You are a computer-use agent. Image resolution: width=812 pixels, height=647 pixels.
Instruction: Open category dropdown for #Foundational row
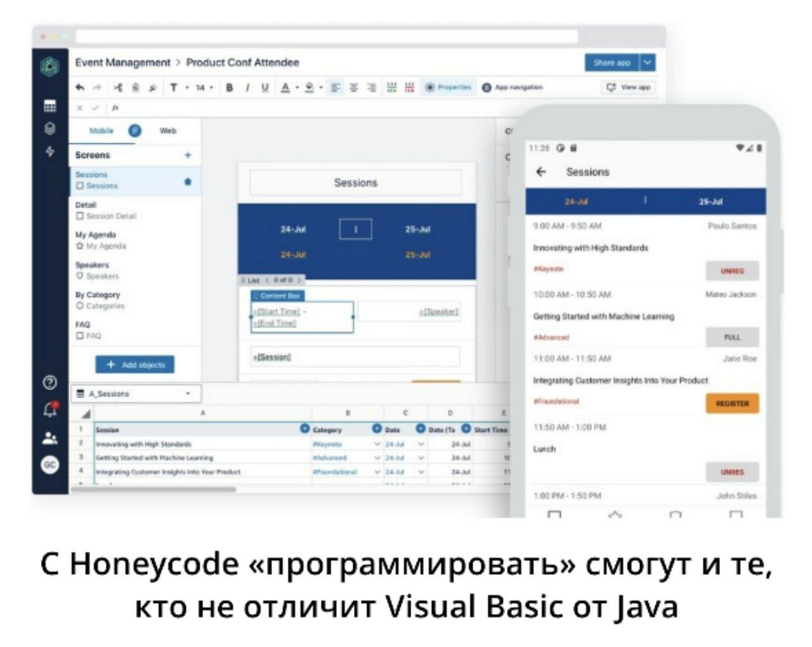[x=377, y=471]
